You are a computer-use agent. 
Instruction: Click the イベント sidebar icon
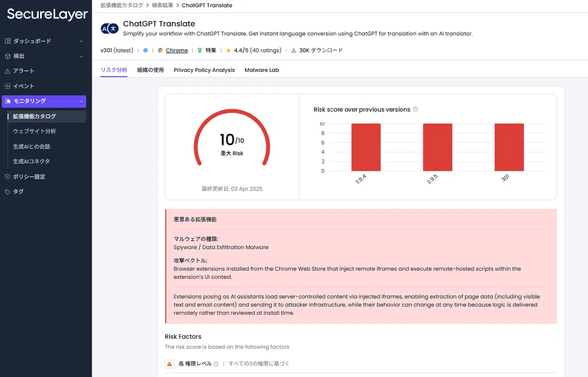pyautogui.click(x=7, y=86)
